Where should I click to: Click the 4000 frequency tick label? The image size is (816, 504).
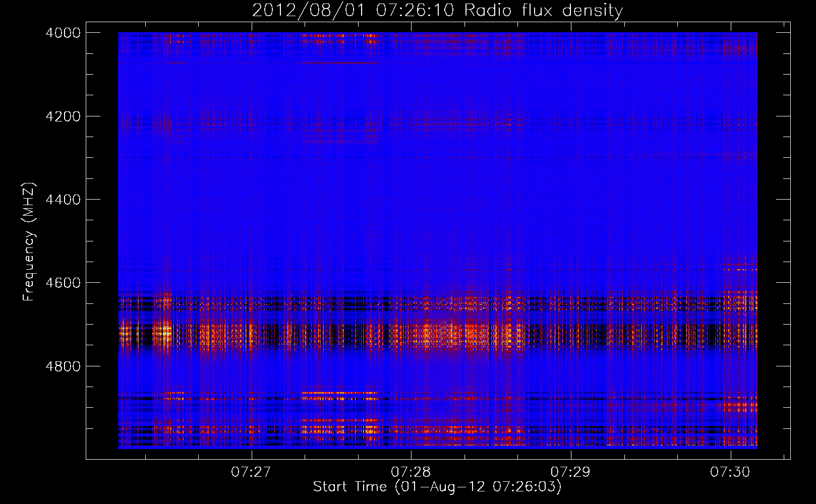[x=63, y=33]
